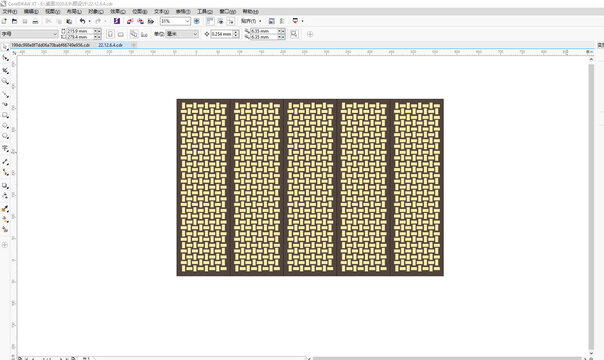This screenshot has height=360, width=604.
Task: Choose the Rectangle tool in toolbox
Action: (x=5, y=115)
